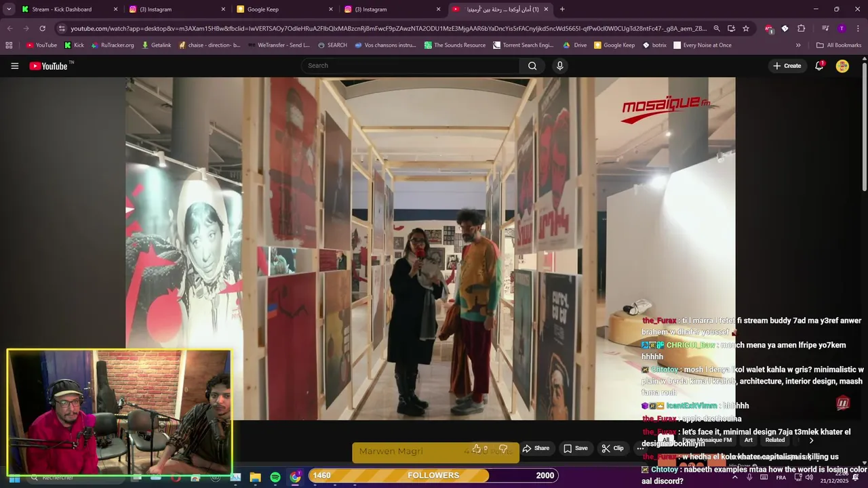Click the Share button

point(536,448)
